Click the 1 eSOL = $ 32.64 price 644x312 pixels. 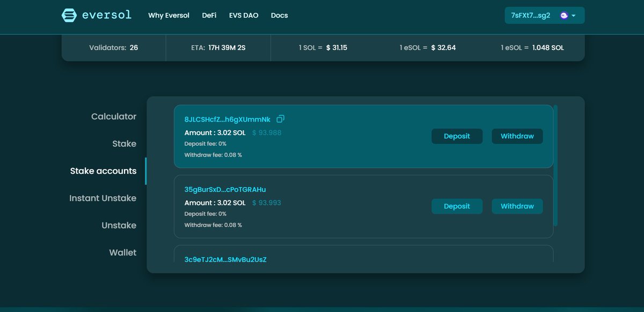point(428,48)
